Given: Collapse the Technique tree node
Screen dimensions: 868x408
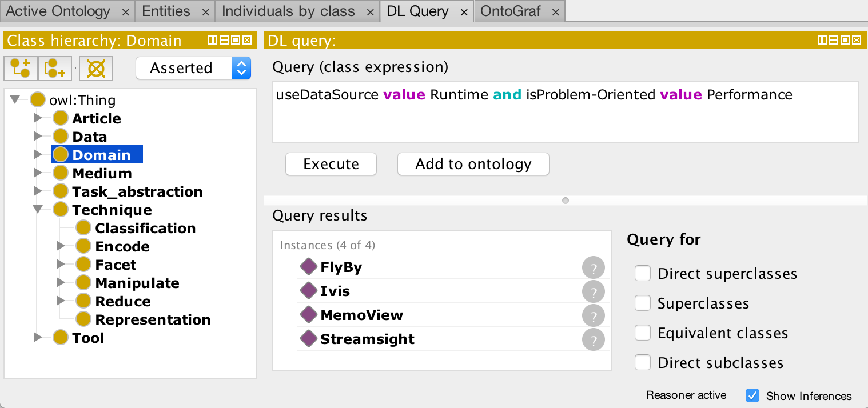Looking at the screenshot, I should 38,210.
